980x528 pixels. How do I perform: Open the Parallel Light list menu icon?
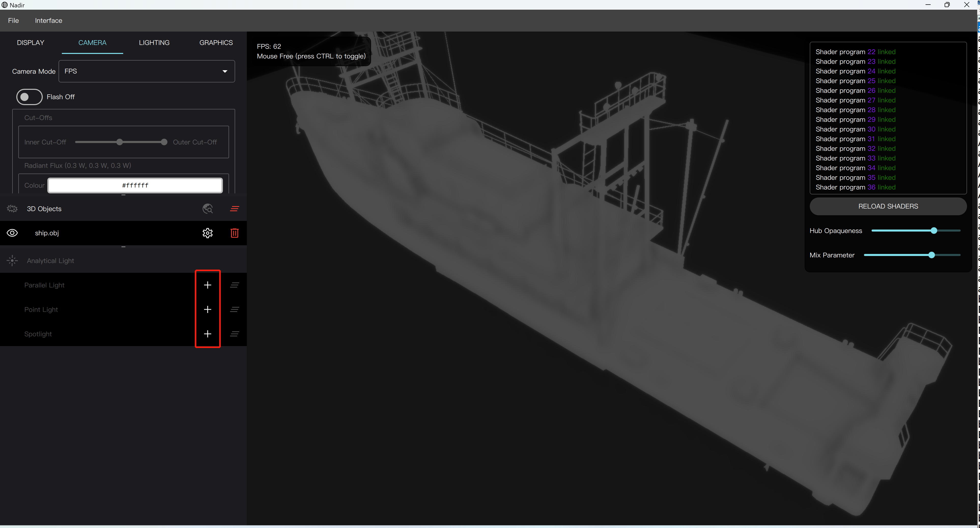point(234,285)
